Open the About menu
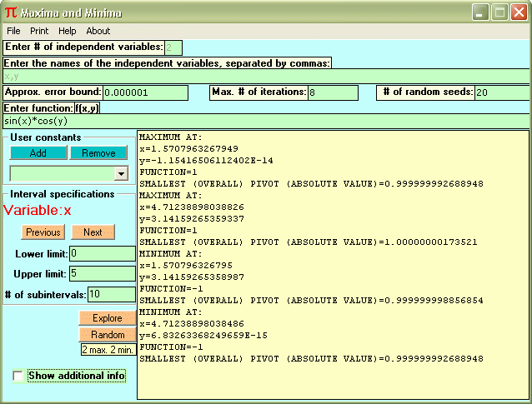The height and width of the screenshot is (404, 532). coord(98,31)
